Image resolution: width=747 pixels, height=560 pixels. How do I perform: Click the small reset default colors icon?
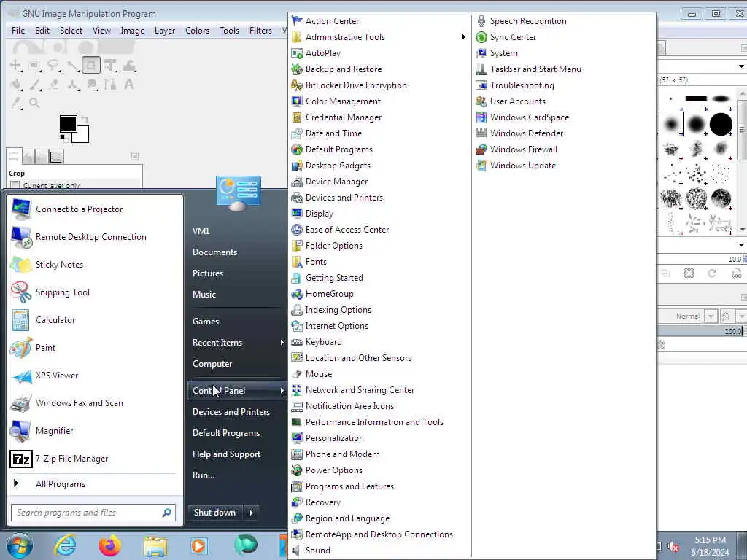point(63,138)
